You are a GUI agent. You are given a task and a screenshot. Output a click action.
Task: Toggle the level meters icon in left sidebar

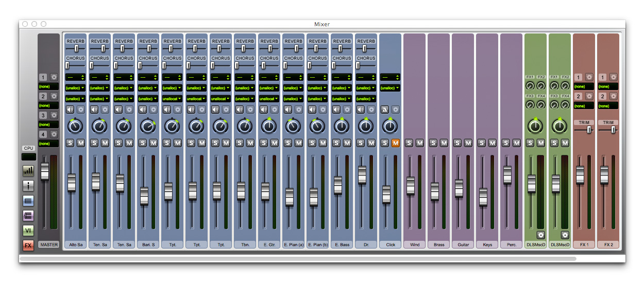(28, 171)
